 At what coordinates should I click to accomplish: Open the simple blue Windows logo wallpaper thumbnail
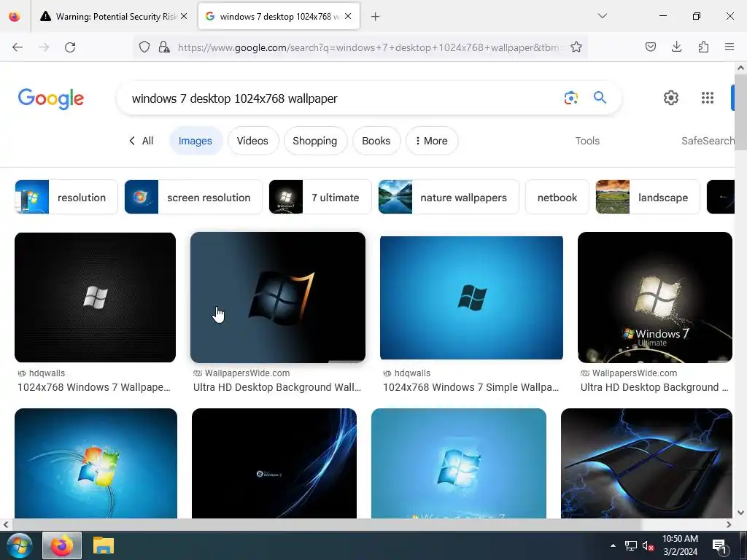point(472,298)
